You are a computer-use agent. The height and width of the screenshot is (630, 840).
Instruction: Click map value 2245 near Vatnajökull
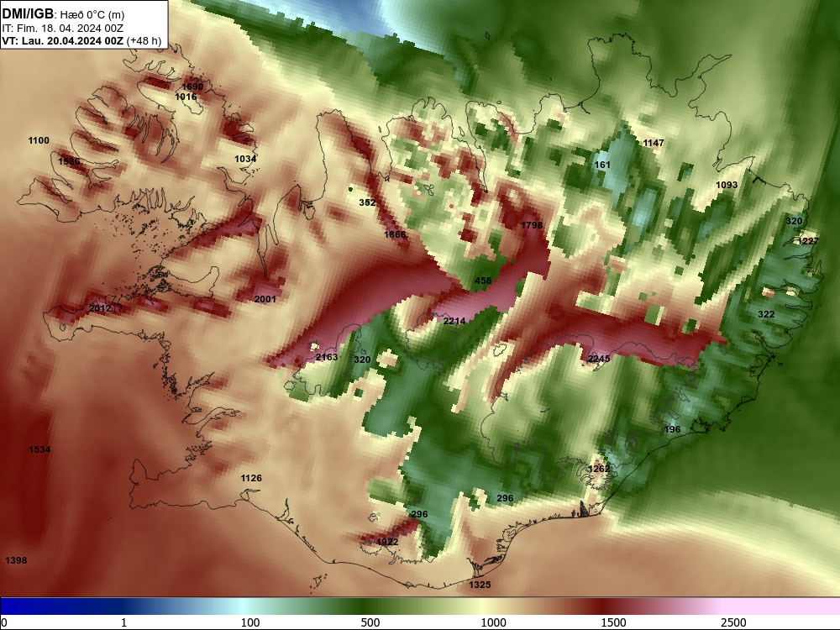pos(599,359)
